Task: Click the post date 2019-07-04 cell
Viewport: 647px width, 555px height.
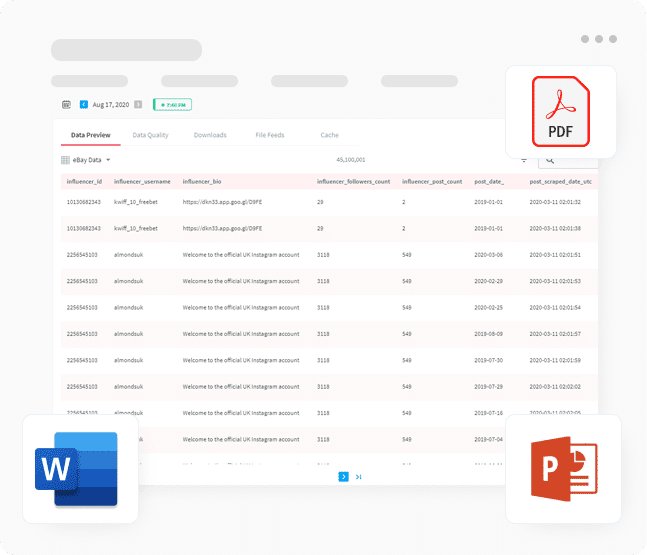Action: 489,439
